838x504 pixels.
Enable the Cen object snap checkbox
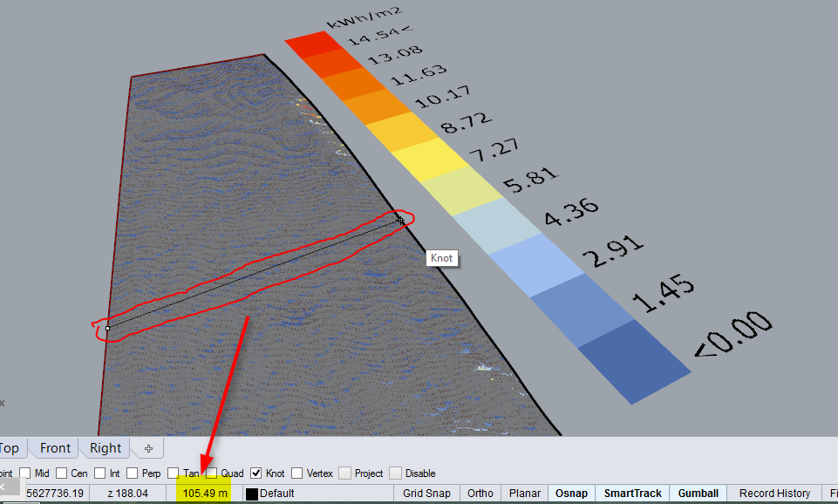61,473
